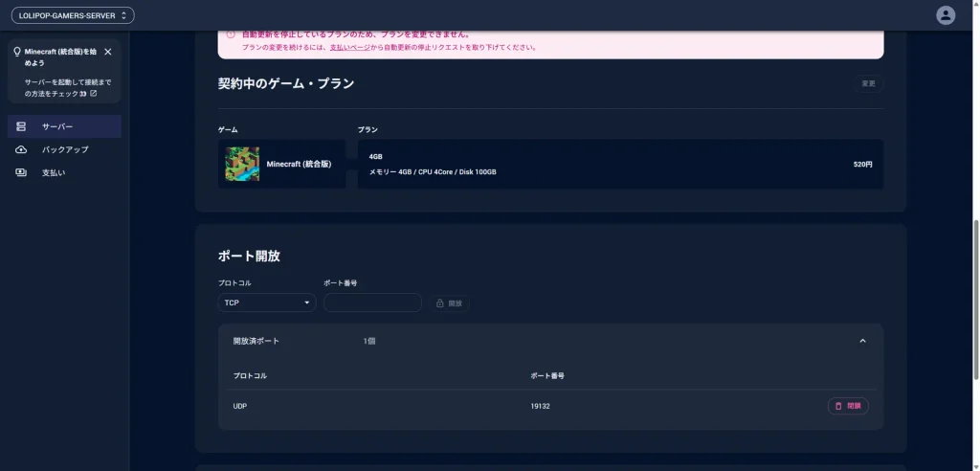The image size is (980, 471).
Task: Focus the ポート番号 input field
Action: click(x=372, y=303)
